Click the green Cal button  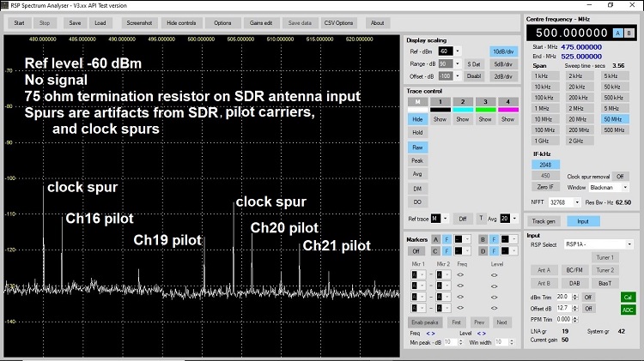tap(628, 297)
